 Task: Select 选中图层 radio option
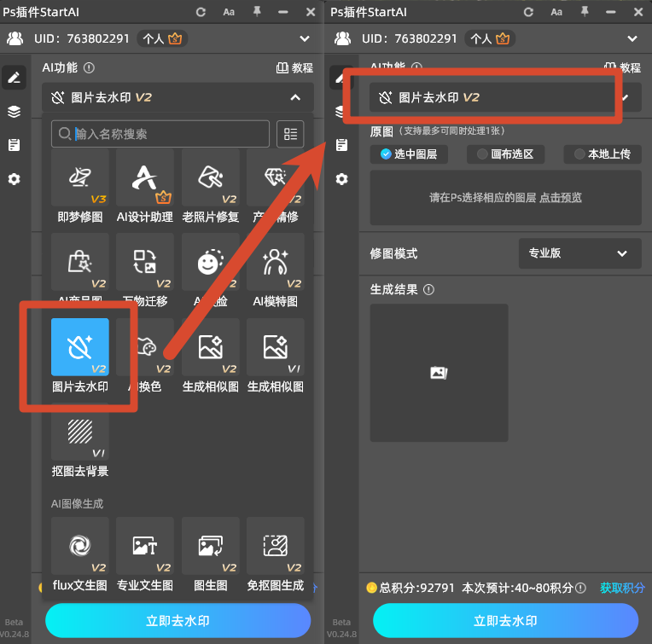pos(409,154)
